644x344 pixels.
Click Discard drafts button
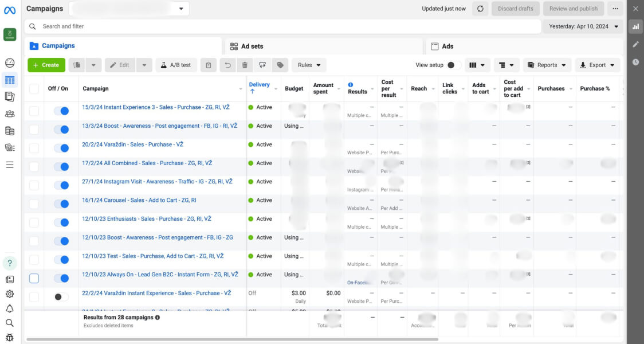pos(516,9)
